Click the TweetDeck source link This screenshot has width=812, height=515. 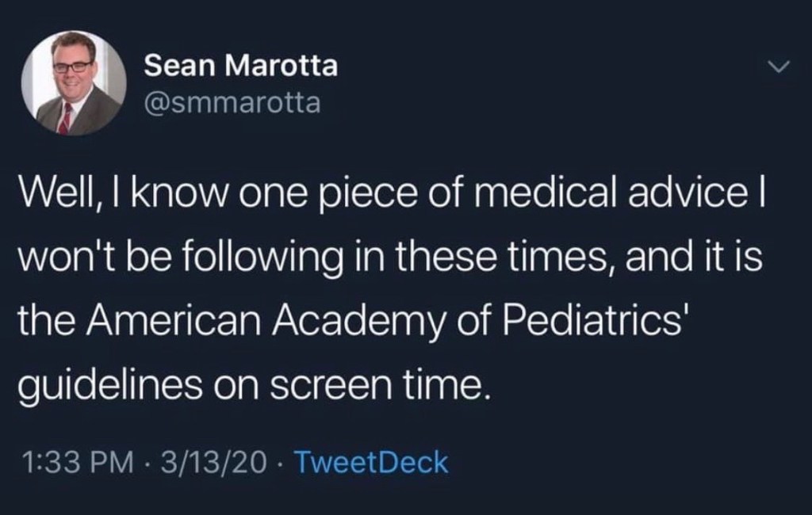point(371,462)
